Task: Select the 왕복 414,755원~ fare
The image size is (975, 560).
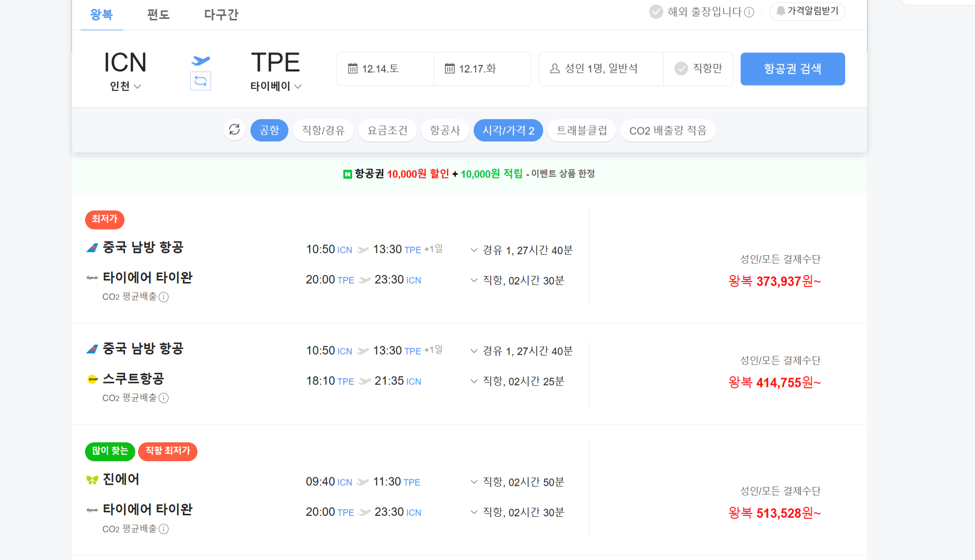Action: 774,383
